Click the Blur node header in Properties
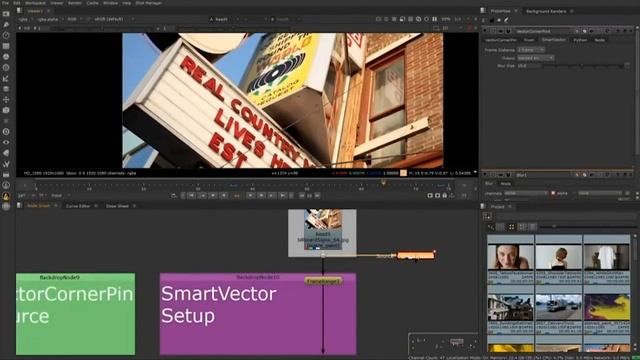 pos(558,175)
